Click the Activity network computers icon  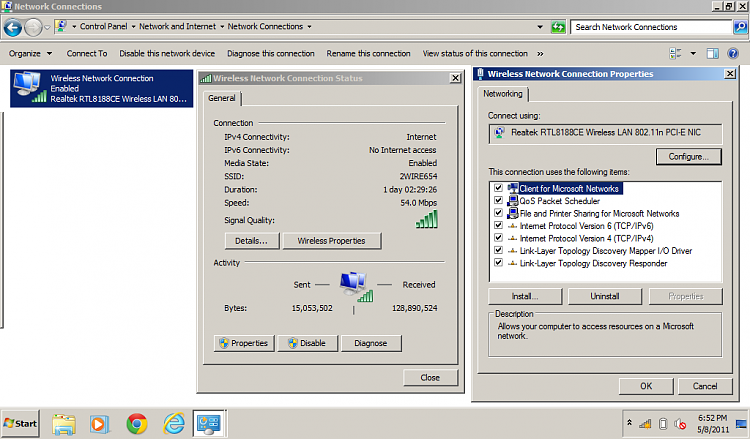356,286
